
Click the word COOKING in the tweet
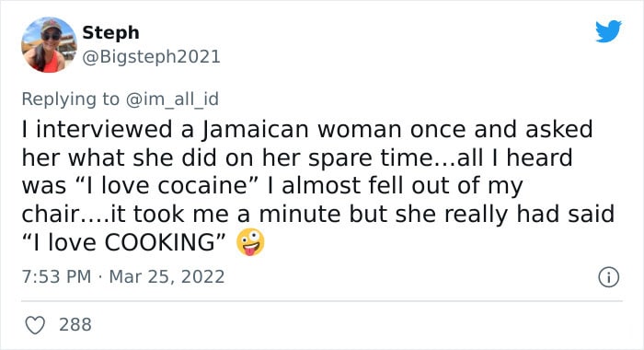point(160,242)
